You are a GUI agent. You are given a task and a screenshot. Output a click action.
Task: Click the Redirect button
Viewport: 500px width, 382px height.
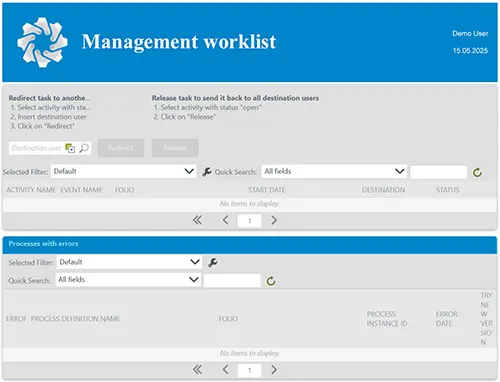(x=121, y=148)
